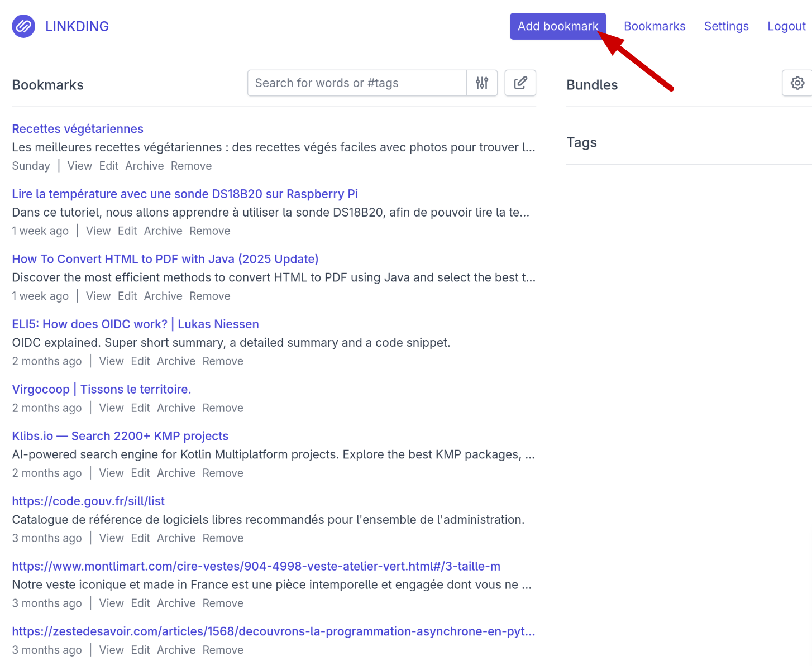The height and width of the screenshot is (666, 812).
Task: View details of HTML to PDF bookmark
Action: [x=98, y=296]
